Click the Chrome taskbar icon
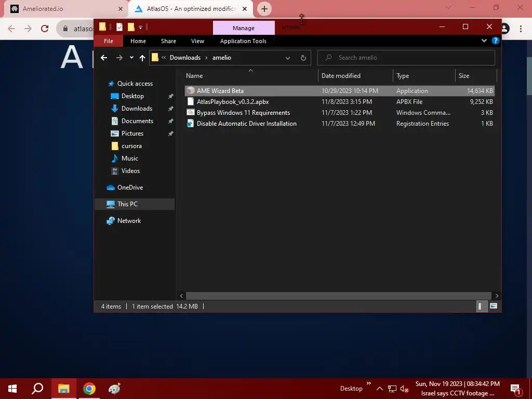 (89, 389)
